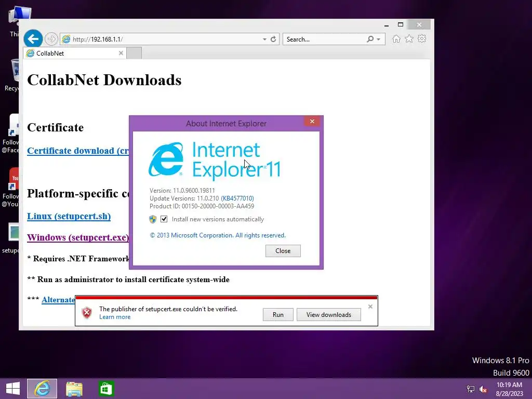
Task: Click the Microsoft Corporation copyright text
Action: pos(218,235)
